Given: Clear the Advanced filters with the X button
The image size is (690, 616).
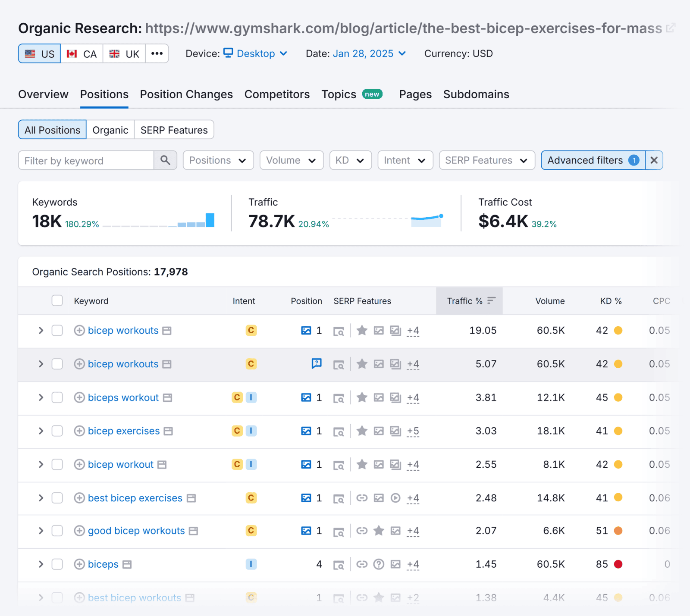Looking at the screenshot, I should 654,160.
